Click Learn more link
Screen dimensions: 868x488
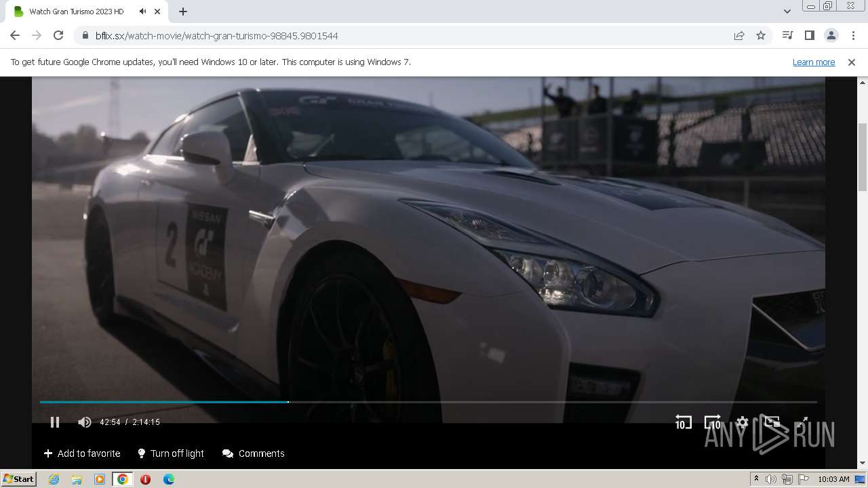tap(814, 62)
